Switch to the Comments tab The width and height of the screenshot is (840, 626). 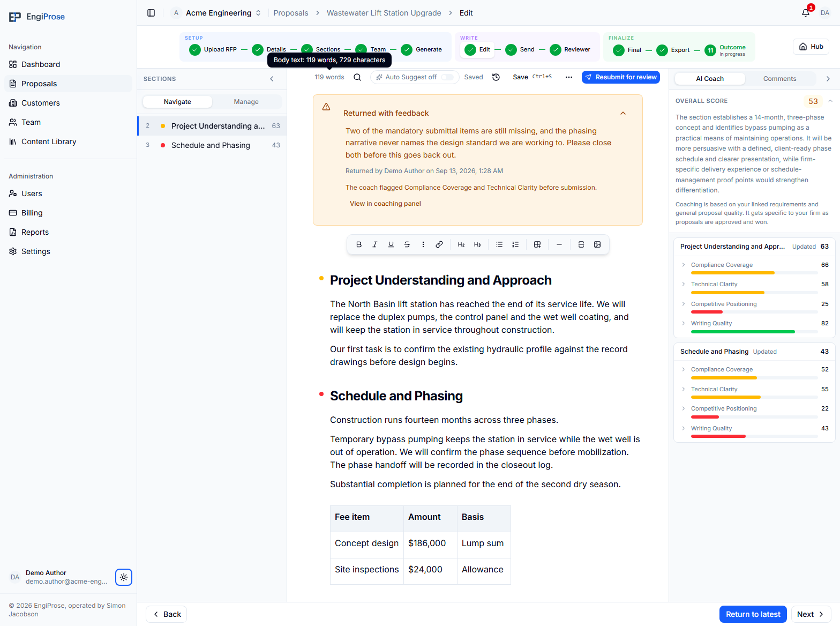click(780, 79)
